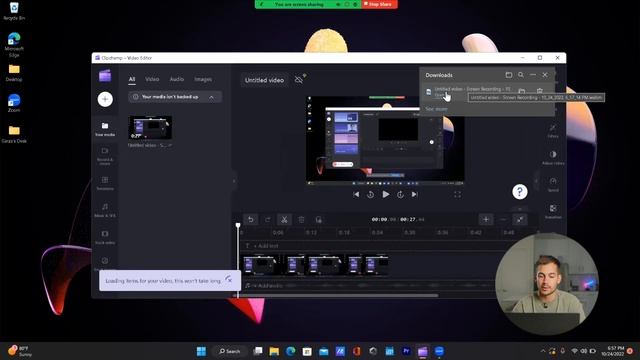Click the redo button in timeline toolbar
The image size is (640, 360).
click(267, 220)
